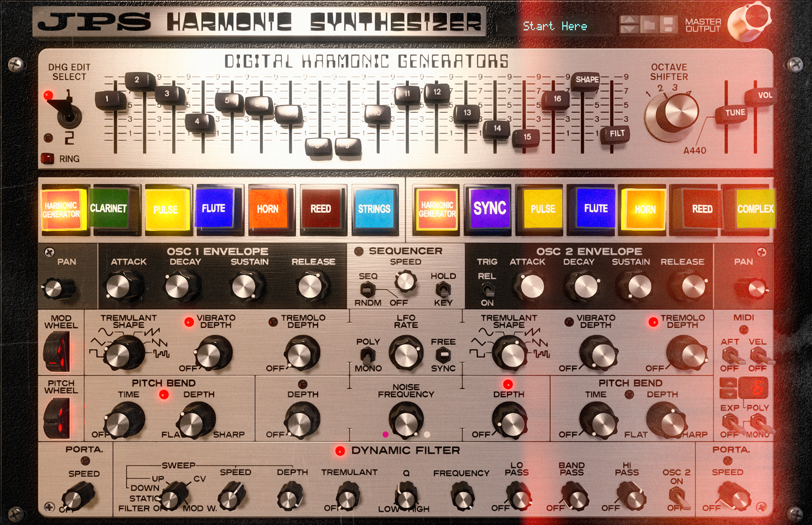Click the Osc 2 Envelope Sustain knob
This screenshot has height=525, width=812.
coord(637,287)
